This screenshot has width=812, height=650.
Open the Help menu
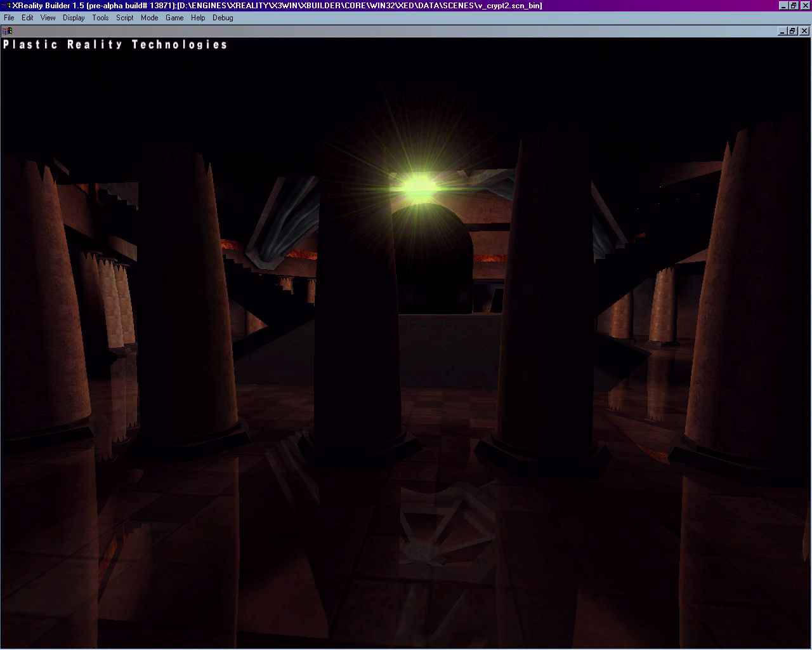click(x=198, y=18)
